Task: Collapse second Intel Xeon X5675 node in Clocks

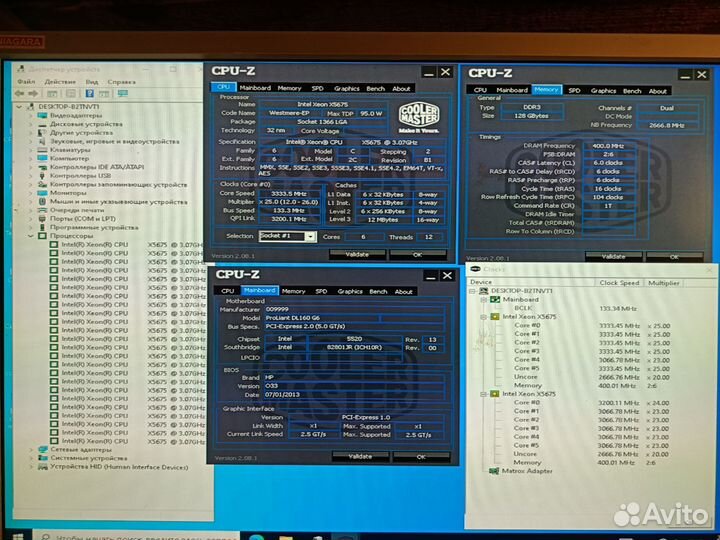Action: [x=484, y=394]
